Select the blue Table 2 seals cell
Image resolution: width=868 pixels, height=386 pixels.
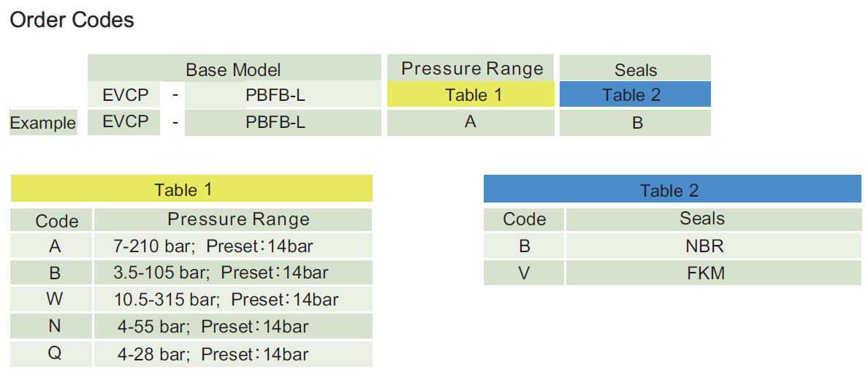[x=634, y=95]
